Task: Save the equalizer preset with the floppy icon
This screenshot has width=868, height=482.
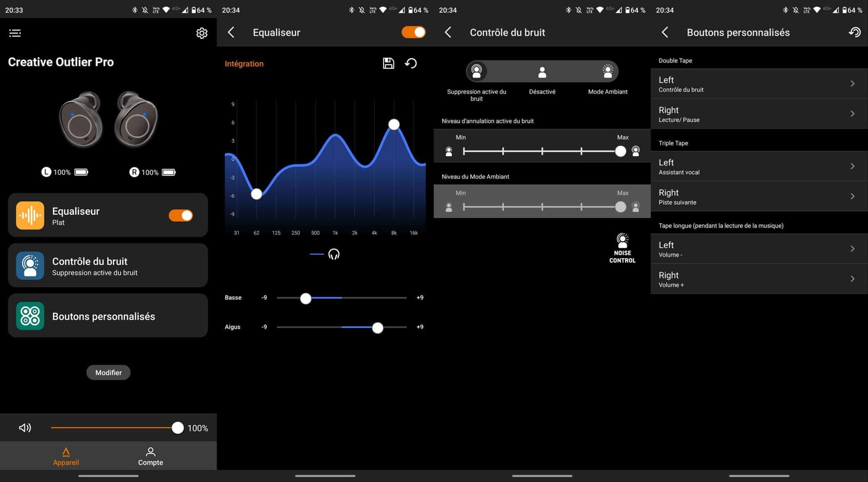Action: click(388, 63)
